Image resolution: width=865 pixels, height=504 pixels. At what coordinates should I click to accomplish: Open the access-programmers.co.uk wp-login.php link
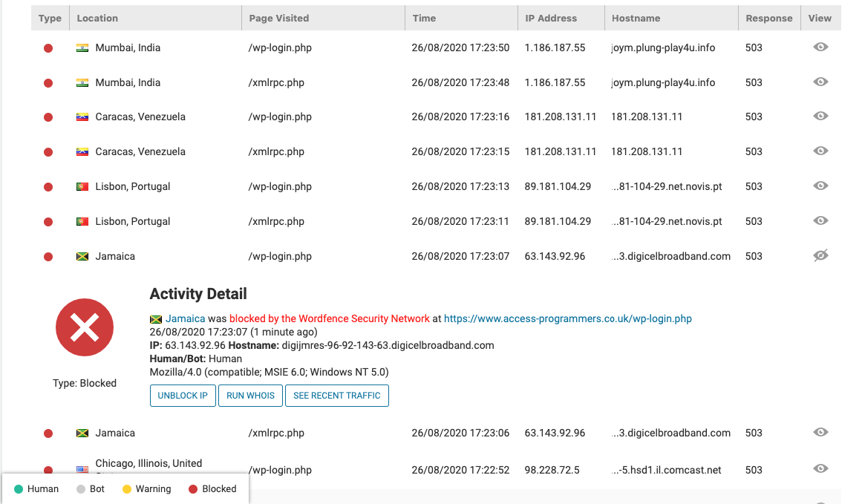tap(568, 318)
